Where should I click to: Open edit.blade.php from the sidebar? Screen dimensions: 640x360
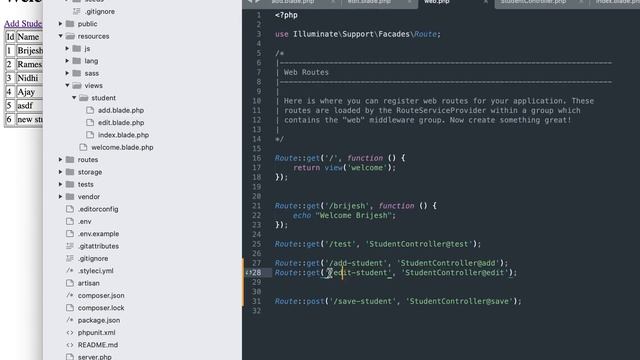pos(121,122)
